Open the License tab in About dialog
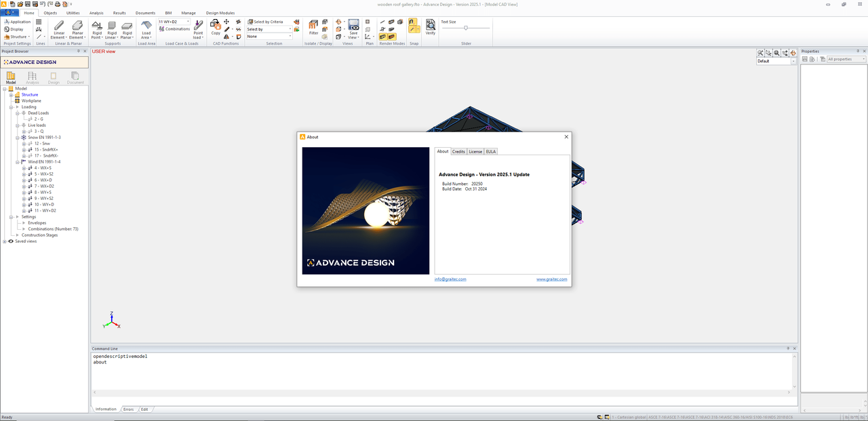The image size is (868, 421). click(475, 152)
